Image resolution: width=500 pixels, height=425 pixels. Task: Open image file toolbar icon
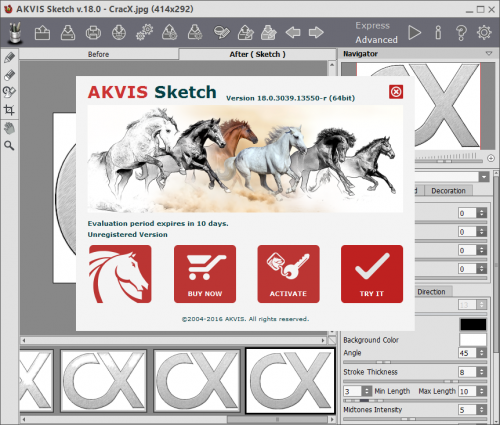[x=42, y=33]
